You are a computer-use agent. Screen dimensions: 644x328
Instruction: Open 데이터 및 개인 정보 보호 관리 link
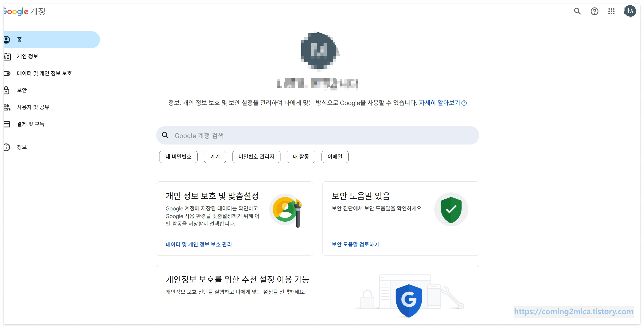(199, 244)
